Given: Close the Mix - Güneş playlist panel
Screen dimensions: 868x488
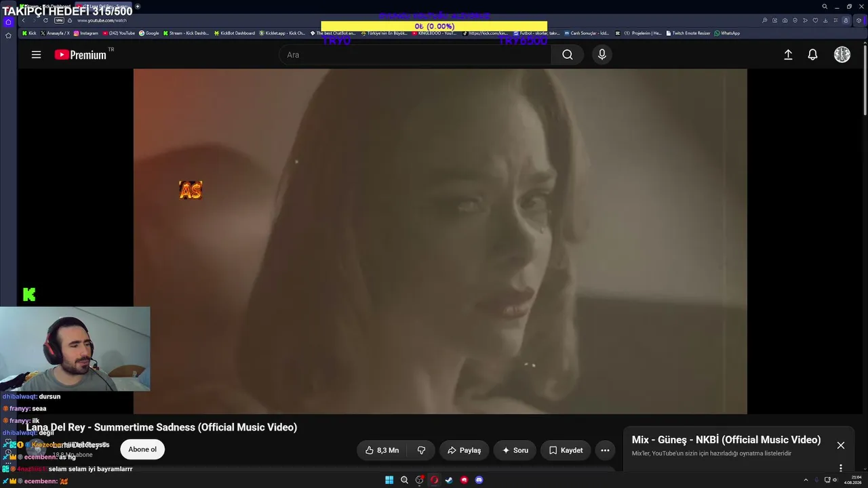Looking at the screenshot, I should pyautogui.click(x=841, y=445).
